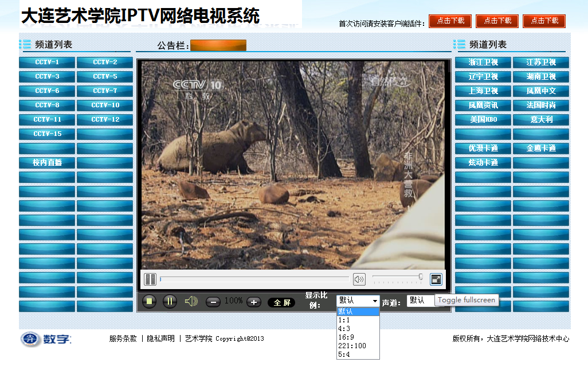Toggle sound with the yellow speaker icon
This screenshot has height=370, width=588.
[191, 301]
